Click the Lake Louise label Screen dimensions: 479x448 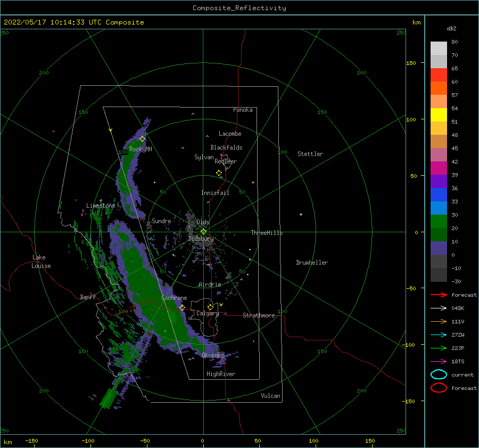pyautogui.click(x=41, y=262)
